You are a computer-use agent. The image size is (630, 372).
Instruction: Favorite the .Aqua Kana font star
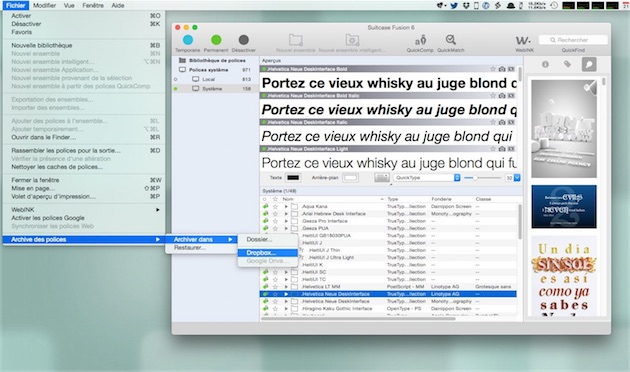[275, 206]
